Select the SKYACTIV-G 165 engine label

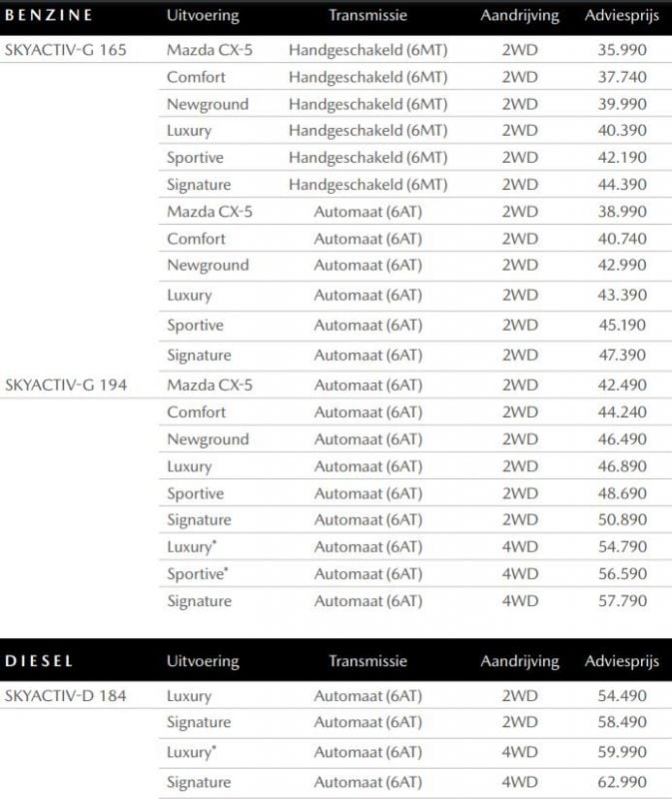pyautogui.click(x=66, y=50)
